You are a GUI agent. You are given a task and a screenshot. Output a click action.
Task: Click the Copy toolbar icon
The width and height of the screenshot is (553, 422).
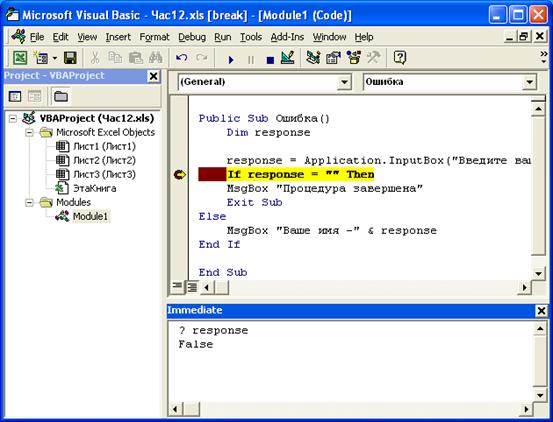(115, 58)
